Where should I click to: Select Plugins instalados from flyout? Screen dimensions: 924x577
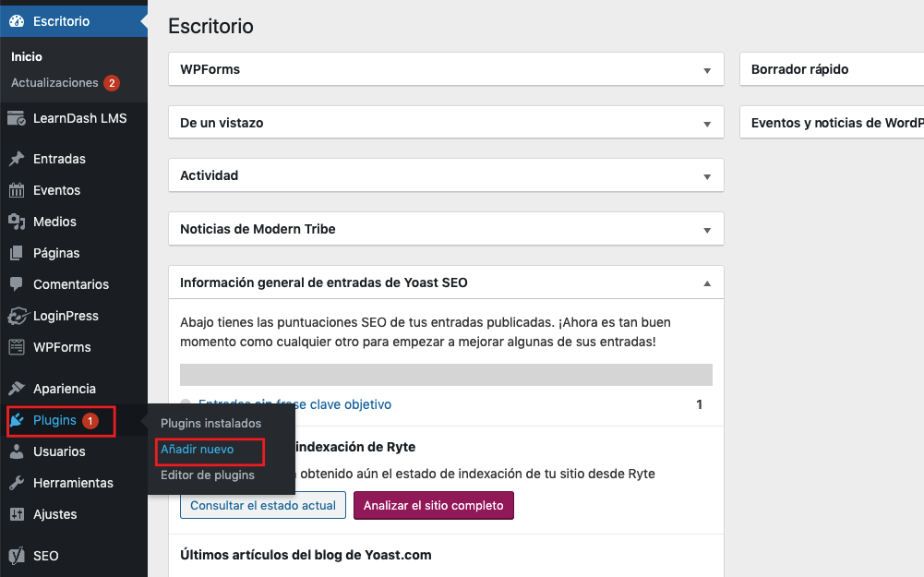point(211,423)
